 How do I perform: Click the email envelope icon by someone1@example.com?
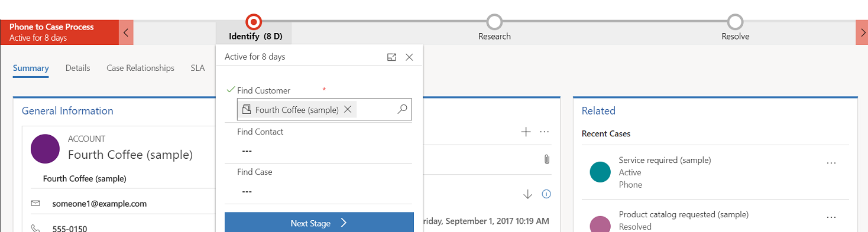(35, 204)
